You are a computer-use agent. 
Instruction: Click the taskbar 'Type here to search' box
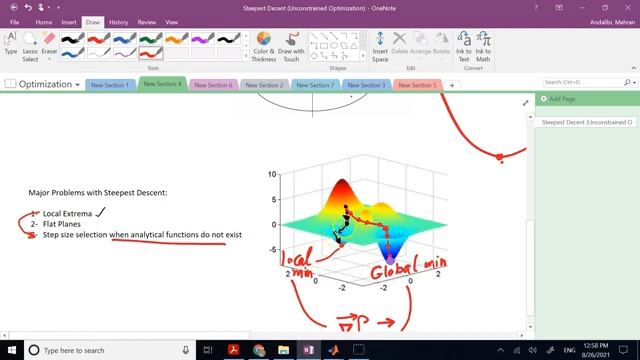tap(110, 350)
